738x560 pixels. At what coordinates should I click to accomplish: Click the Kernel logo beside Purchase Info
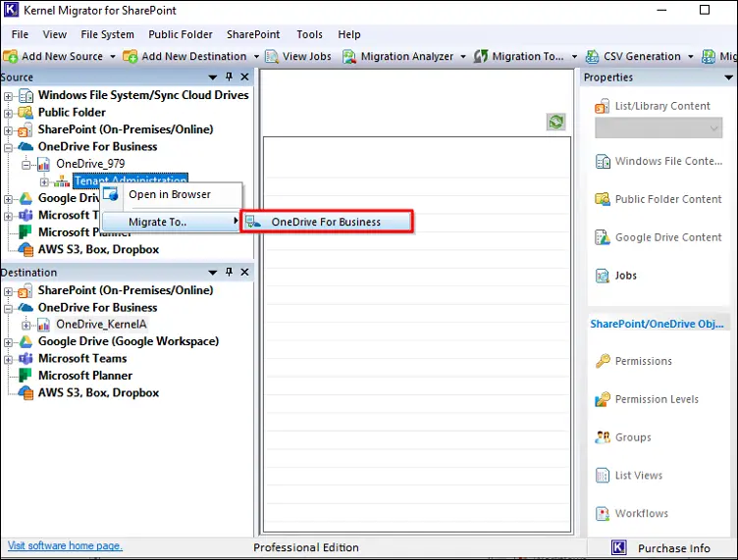pos(619,547)
